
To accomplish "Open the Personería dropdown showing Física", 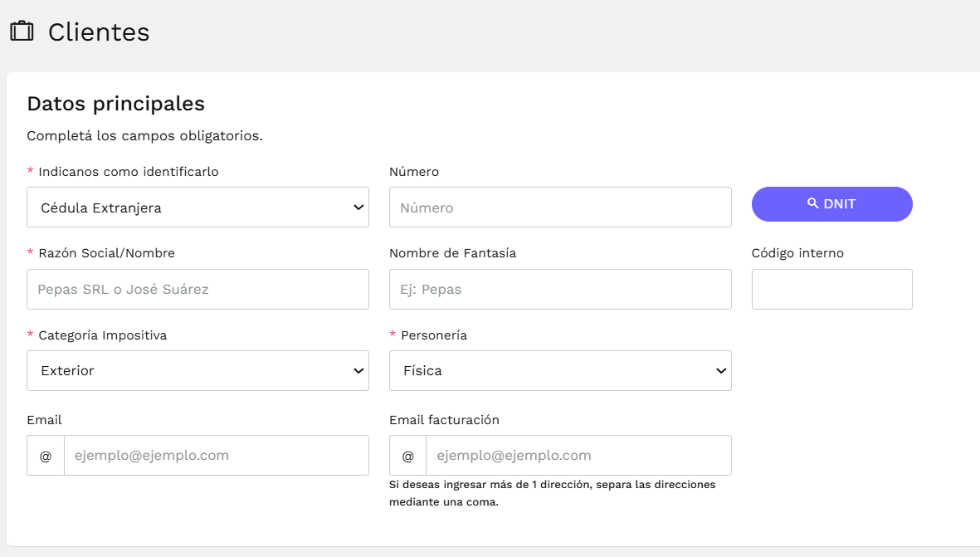I will coord(560,371).
